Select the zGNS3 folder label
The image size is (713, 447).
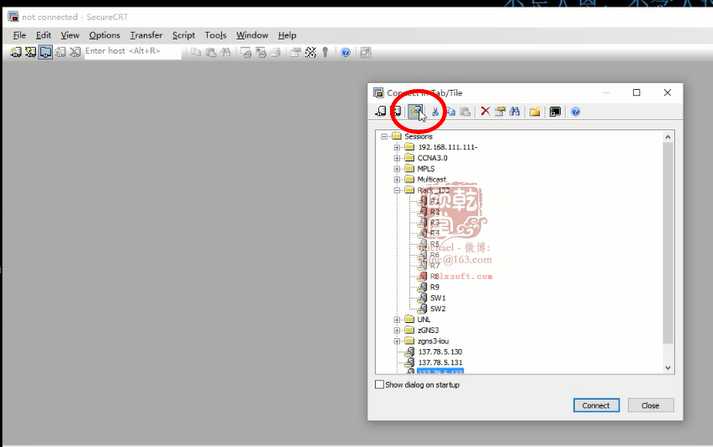tap(428, 330)
